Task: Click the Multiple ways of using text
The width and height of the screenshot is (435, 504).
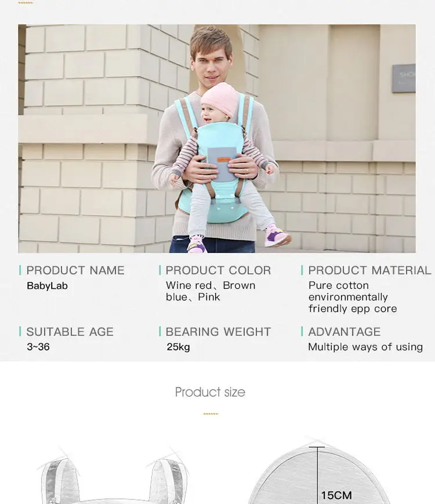Action: point(365,347)
